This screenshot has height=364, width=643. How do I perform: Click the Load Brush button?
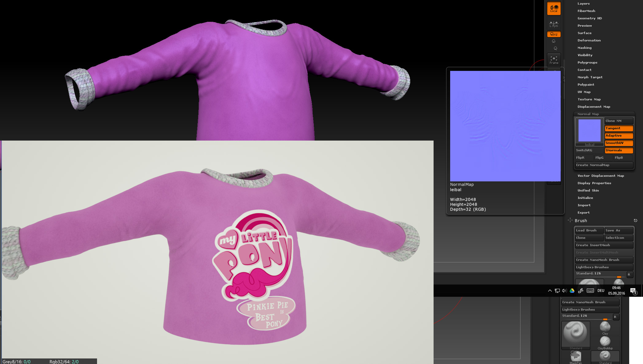click(x=589, y=230)
